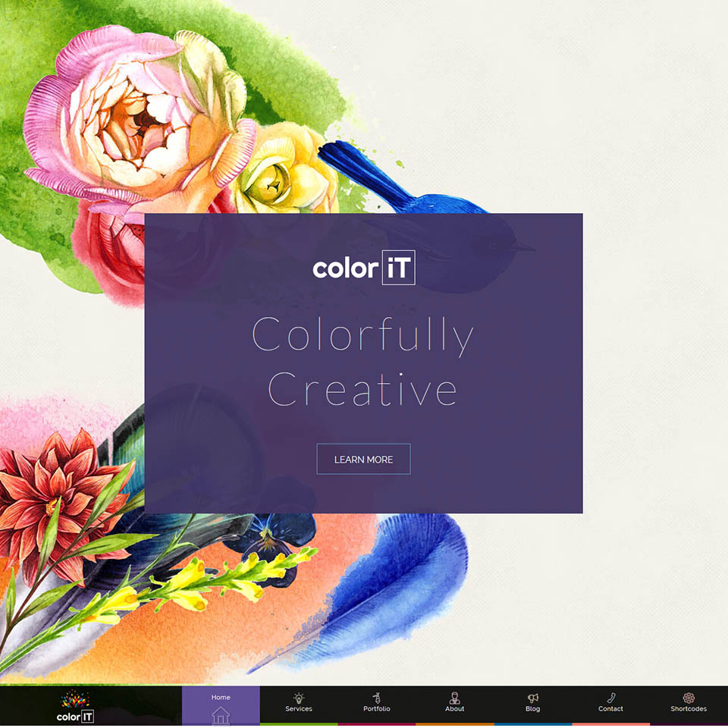
Task: Click the Shortcodes flower icon
Action: pos(689,697)
